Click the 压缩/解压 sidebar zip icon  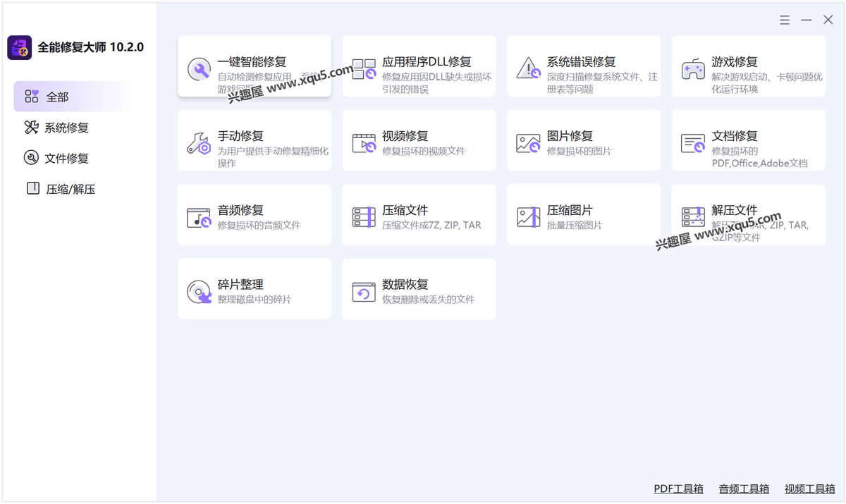click(x=32, y=188)
